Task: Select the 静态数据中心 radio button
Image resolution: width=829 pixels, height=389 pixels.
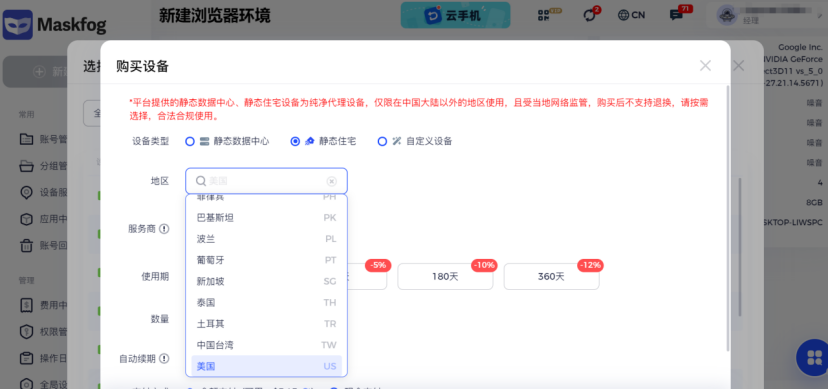Action: click(190, 141)
